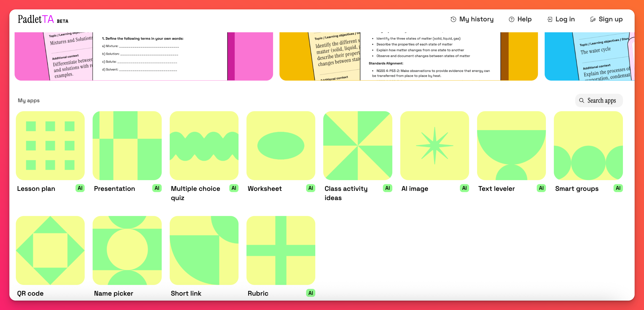
Task: Open the QR code app tile
Action: click(x=50, y=250)
